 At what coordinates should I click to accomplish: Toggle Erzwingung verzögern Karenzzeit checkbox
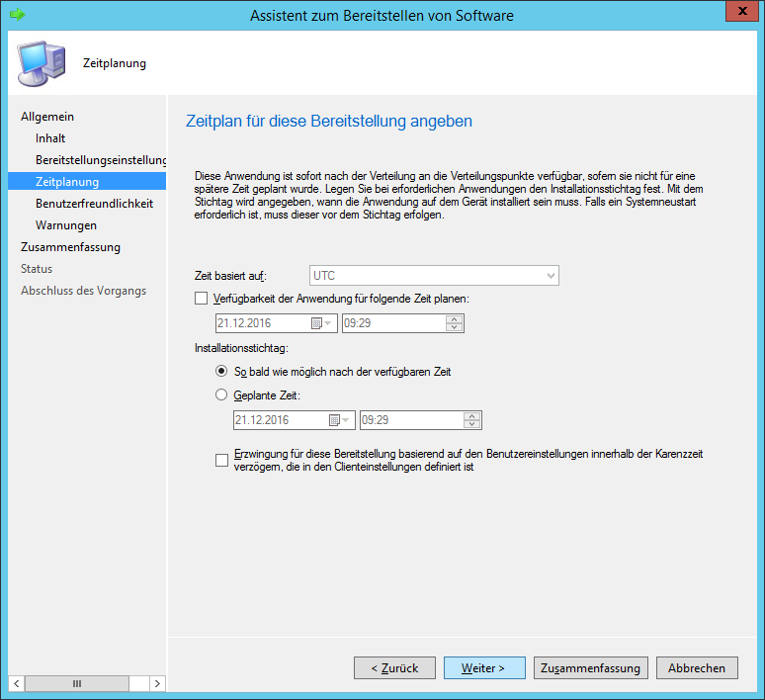221,460
